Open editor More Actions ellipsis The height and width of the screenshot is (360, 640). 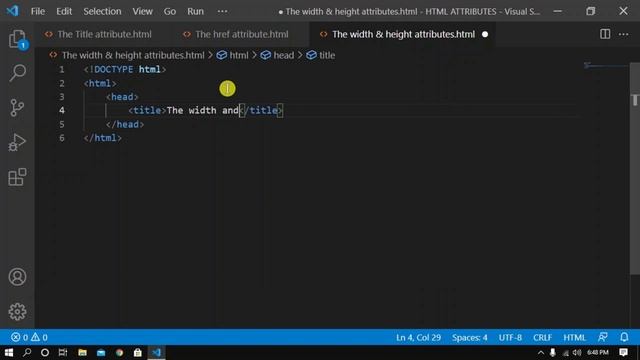[623, 34]
